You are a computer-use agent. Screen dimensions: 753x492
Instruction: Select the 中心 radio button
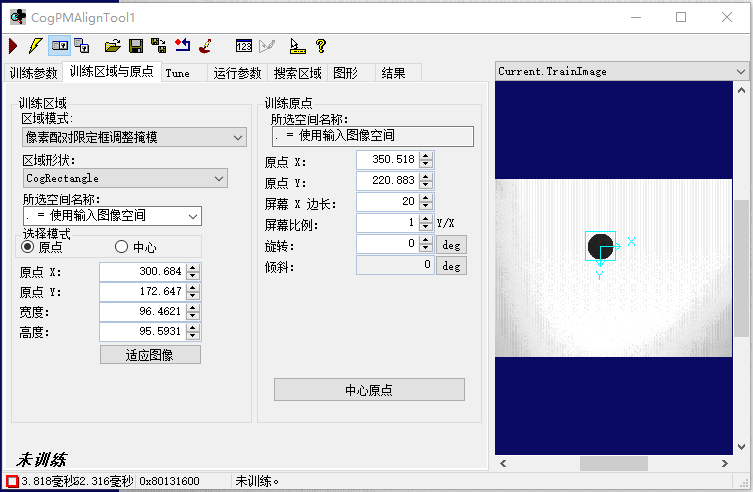pos(121,247)
